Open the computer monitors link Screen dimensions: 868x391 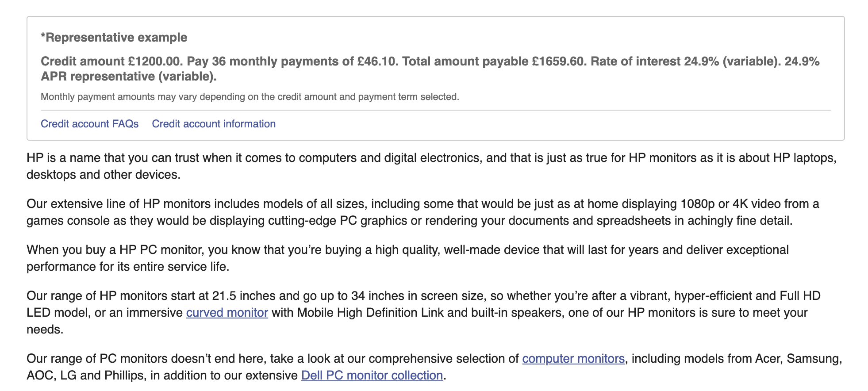tap(573, 359)
